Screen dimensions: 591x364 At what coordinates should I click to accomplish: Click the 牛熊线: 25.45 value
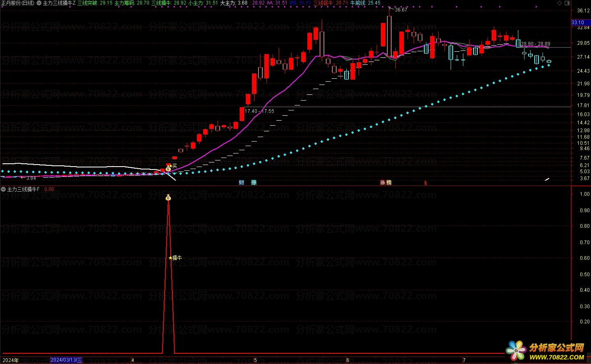tap(365, 3)
